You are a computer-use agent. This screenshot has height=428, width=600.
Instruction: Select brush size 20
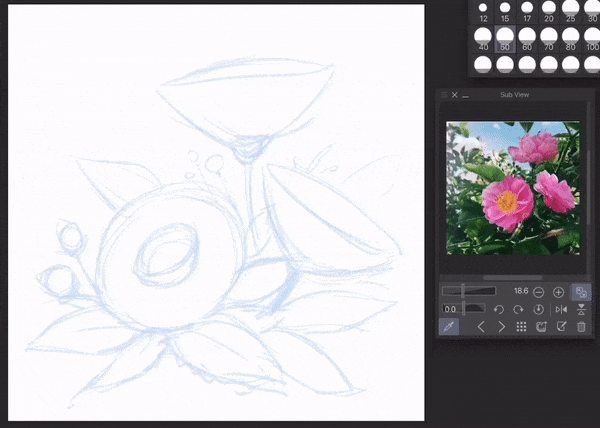(x=549, y=11)
